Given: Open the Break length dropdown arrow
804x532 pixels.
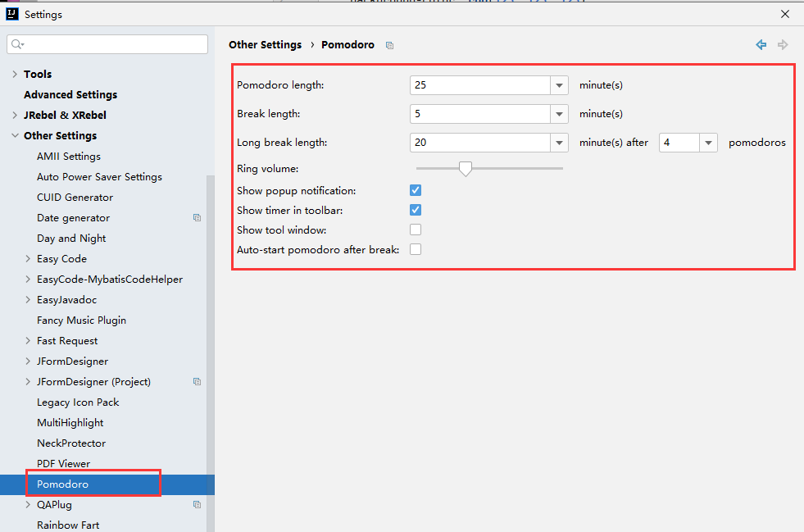Looking at the screenshot, I should pos(560,114).
